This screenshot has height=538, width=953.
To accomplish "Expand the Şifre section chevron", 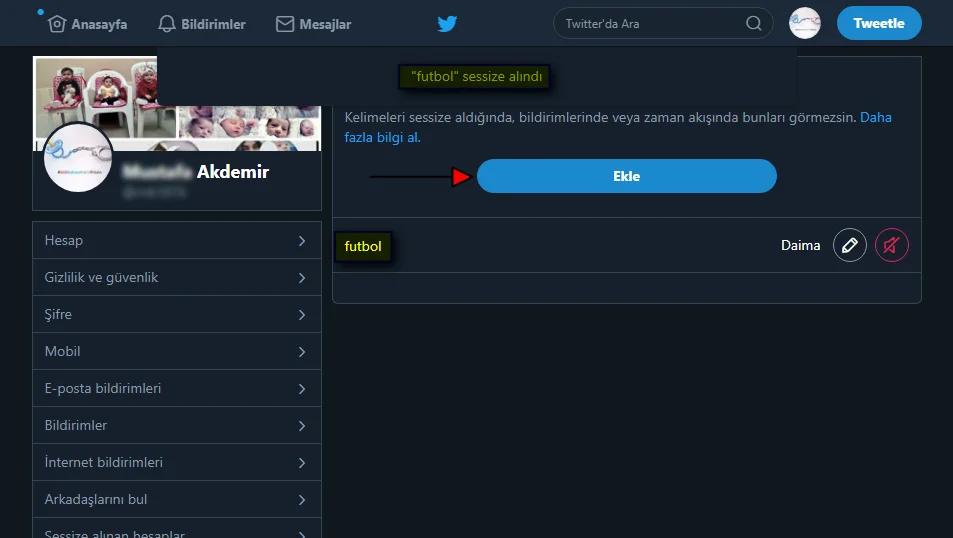I will tap(301, 314).
